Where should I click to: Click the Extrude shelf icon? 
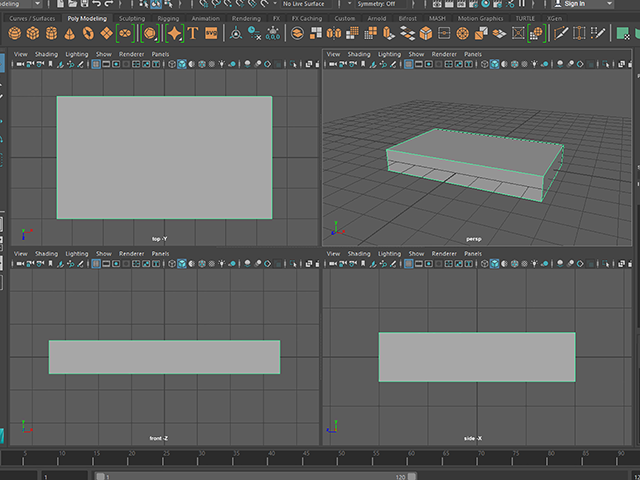tap(389, 33)
